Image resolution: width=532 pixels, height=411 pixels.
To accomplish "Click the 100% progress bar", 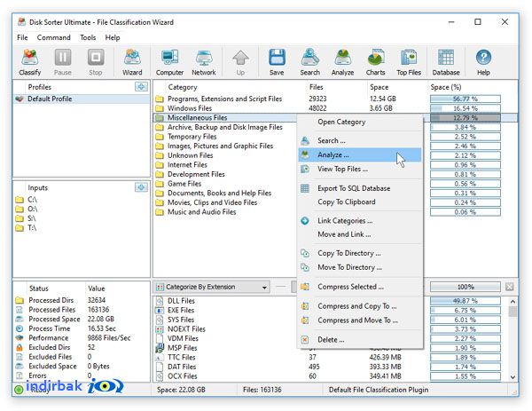I will 465,287.
